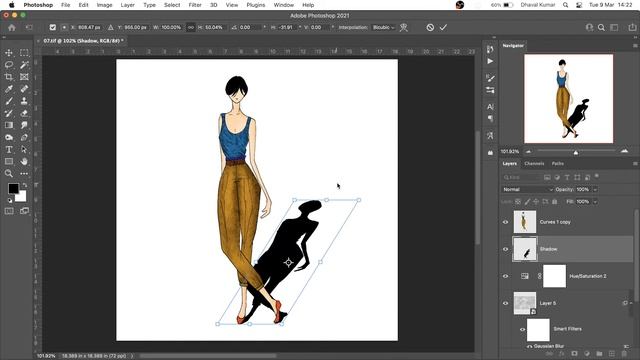Screen dimensions: 640x360
Task: Open the Navigator panel menu
Action: (x=635, y=46)
